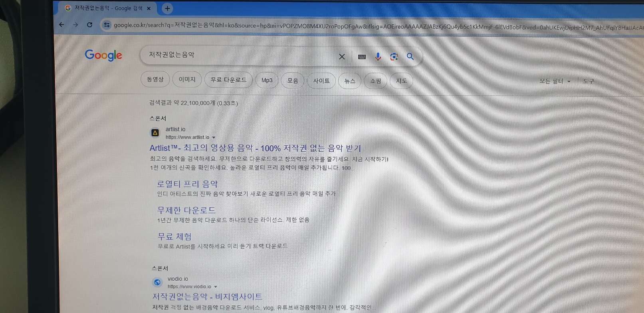The width and height of the screenshot is (644, 313).
Task: Click the 스폰서 label above viodio.io
Action: (x=160, y=268)
